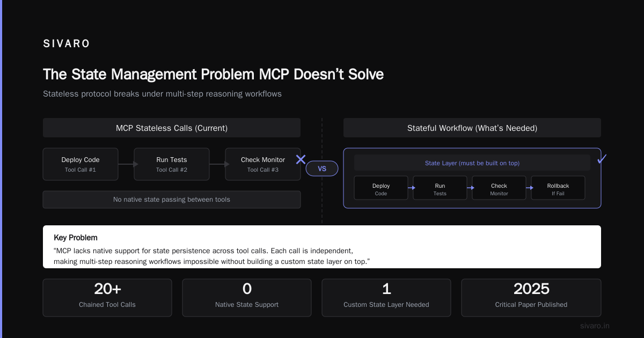
Task: Click the '2025' Critical Paper Published stat
Action: point(531,297)
